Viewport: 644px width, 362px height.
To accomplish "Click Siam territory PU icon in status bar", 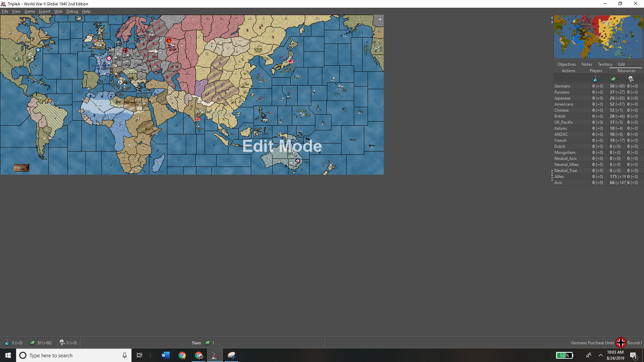I will (x=208, y=343).
